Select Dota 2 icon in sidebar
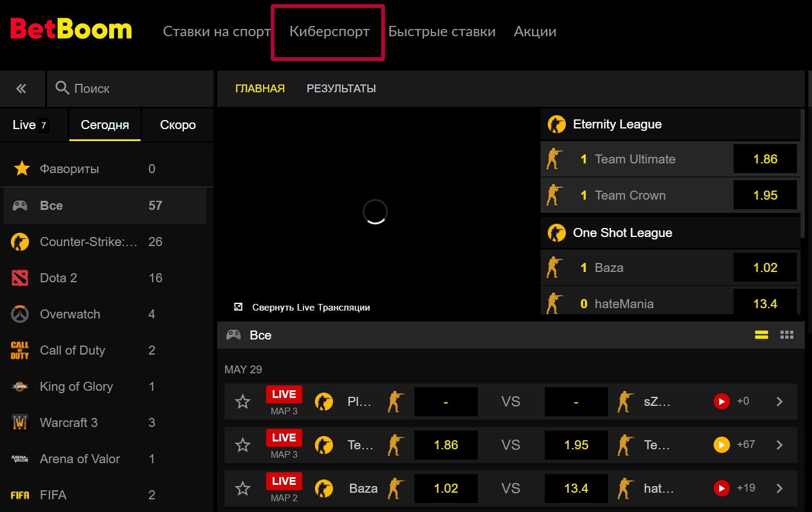812x512 pixels. pos(20,278)
